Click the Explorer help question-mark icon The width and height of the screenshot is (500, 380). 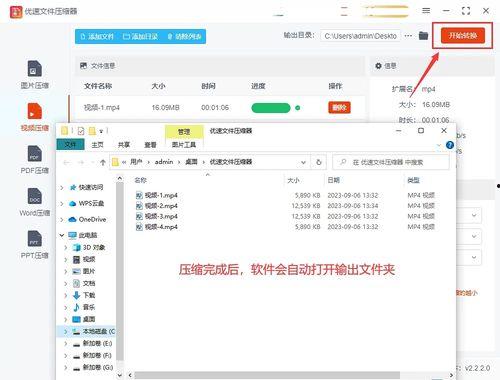point(450,145)
